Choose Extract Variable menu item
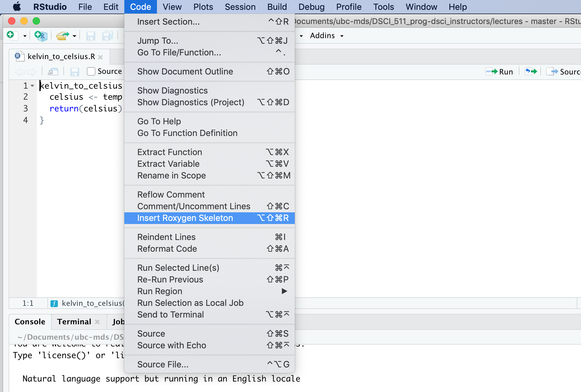The image size is (581, 392). [x=210, y=164]
